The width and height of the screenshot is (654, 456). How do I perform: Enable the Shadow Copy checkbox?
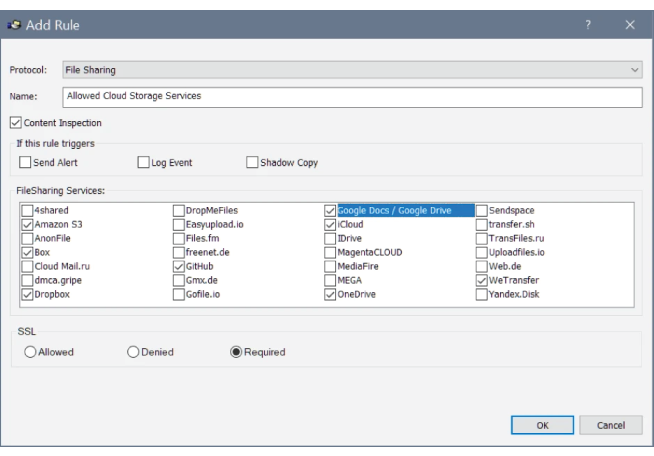252,162
